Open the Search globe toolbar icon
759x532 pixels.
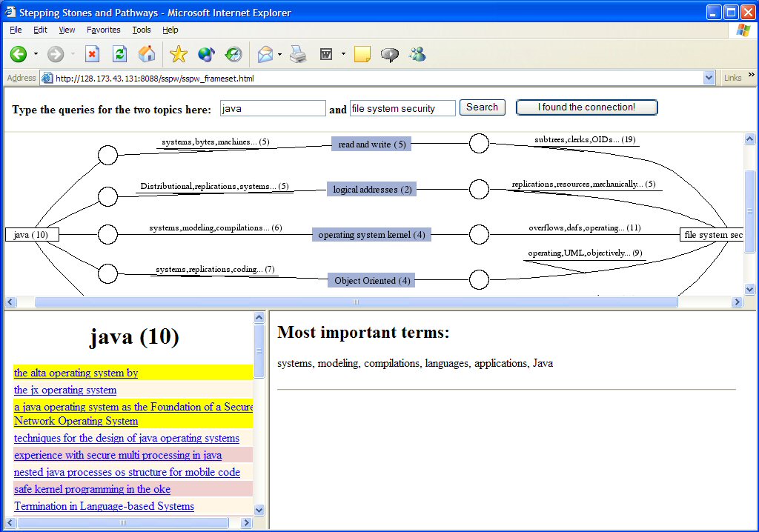pyautogui.click(x=206, y=54)
